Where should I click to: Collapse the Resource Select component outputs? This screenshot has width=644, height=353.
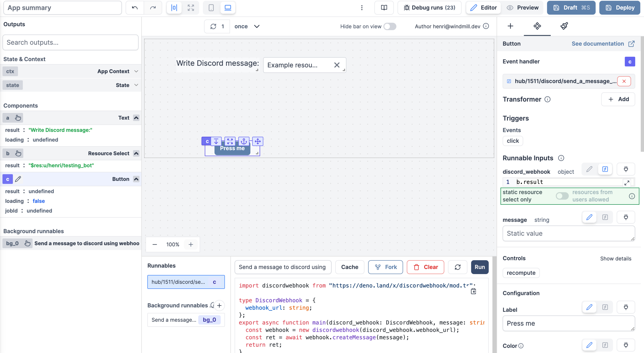tap(136, 153)
